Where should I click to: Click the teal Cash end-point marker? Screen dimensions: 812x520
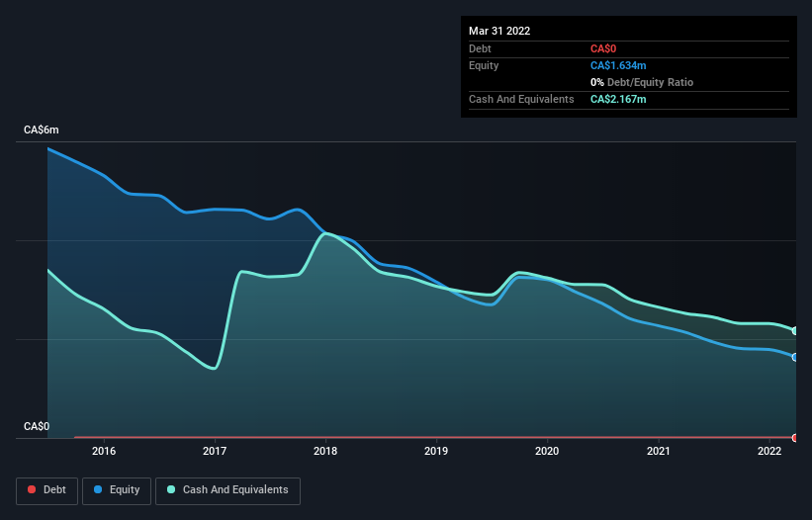click(x=795, y=330)
